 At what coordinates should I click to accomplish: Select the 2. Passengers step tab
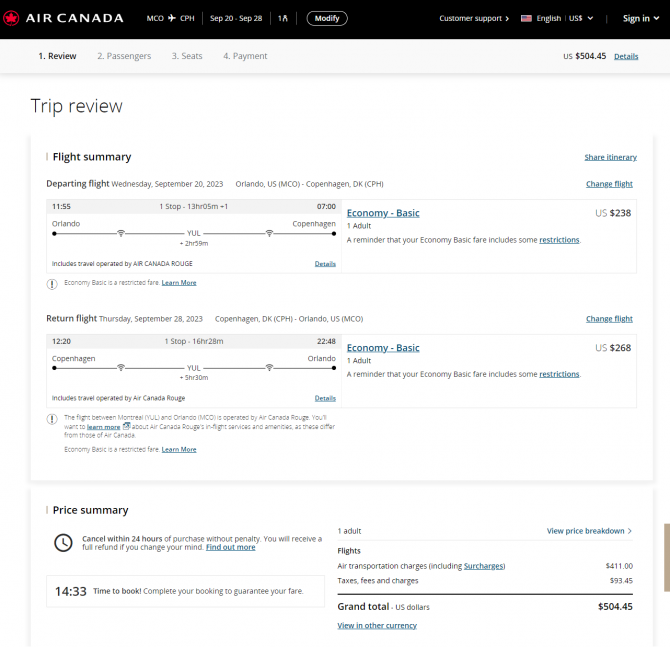(x=124, y=56)
